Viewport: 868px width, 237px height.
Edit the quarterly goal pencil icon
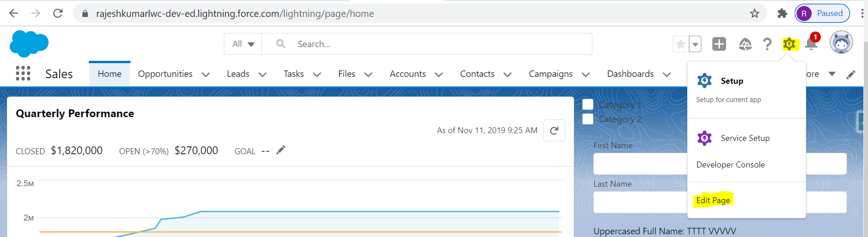281,150
